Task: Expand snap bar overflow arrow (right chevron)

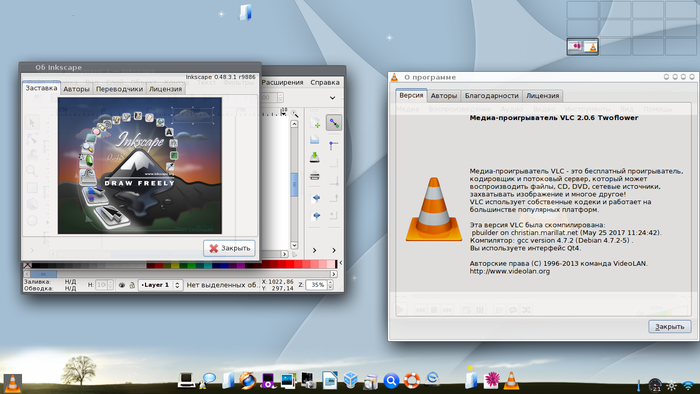Action: point(333,250)
